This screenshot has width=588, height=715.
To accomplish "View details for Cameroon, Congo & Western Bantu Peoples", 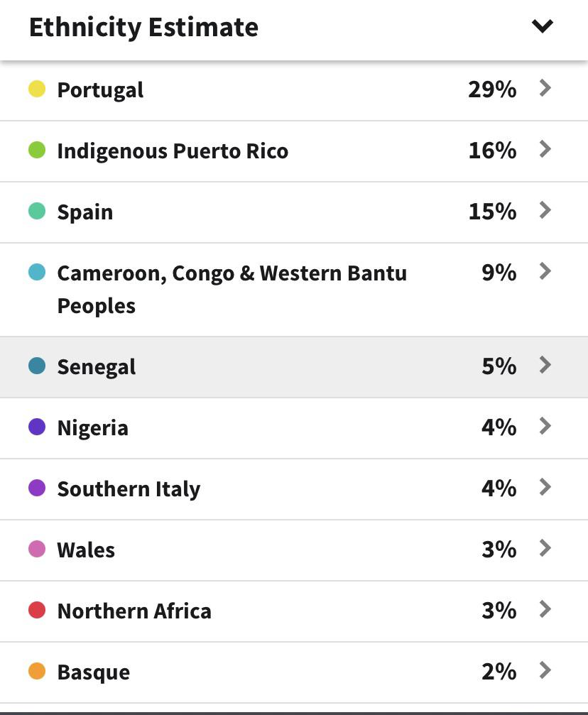I will point(545,271).
